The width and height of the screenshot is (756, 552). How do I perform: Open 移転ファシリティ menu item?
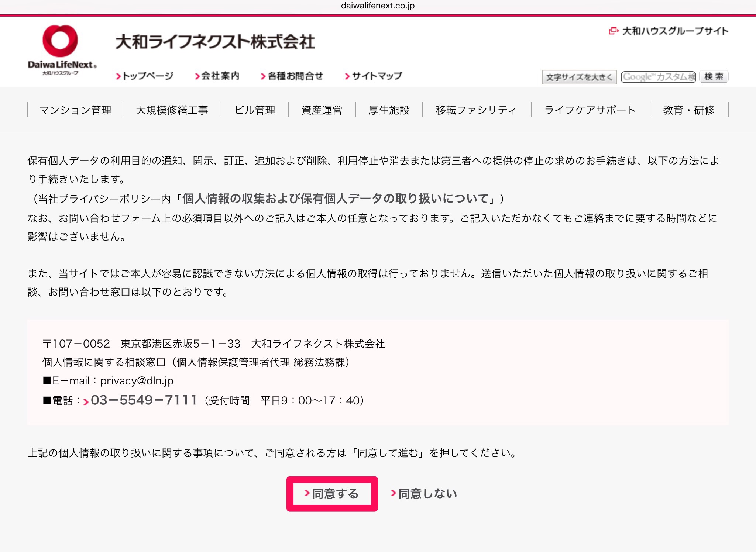(476, 110)
